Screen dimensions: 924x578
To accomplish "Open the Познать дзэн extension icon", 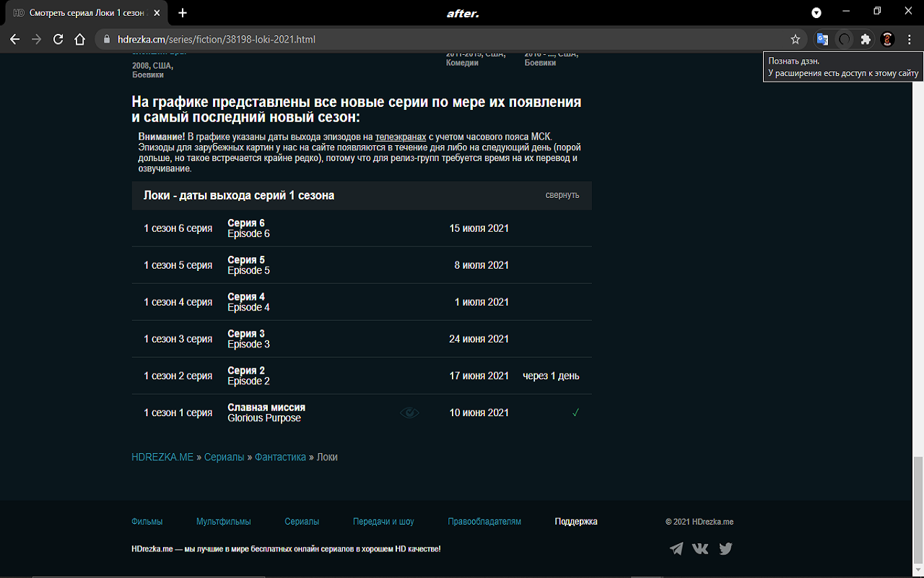I will 844,40.
